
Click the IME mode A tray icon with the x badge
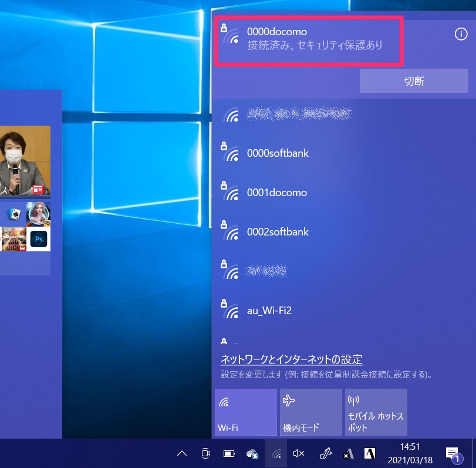[348, 453]
